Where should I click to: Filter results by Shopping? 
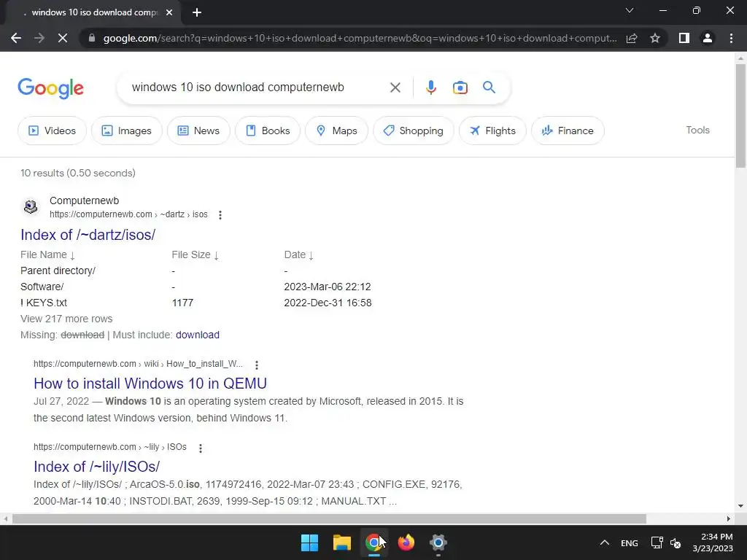point(413,131)
